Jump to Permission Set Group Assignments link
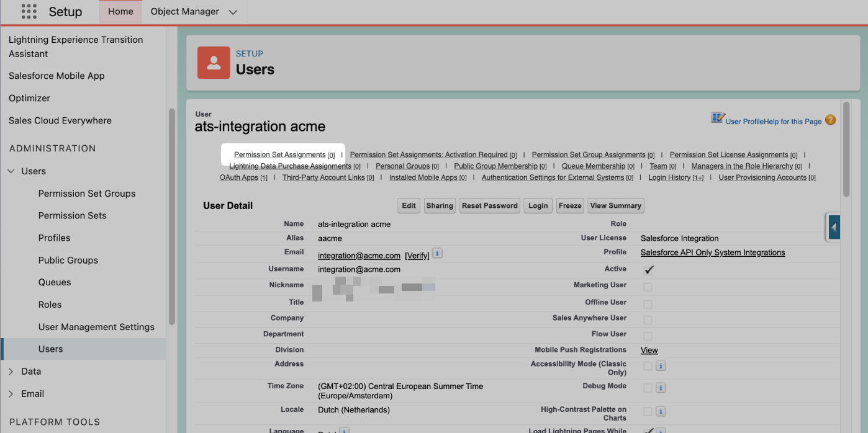The width and height of the screenshot is (868, 433). click(589, 155)
